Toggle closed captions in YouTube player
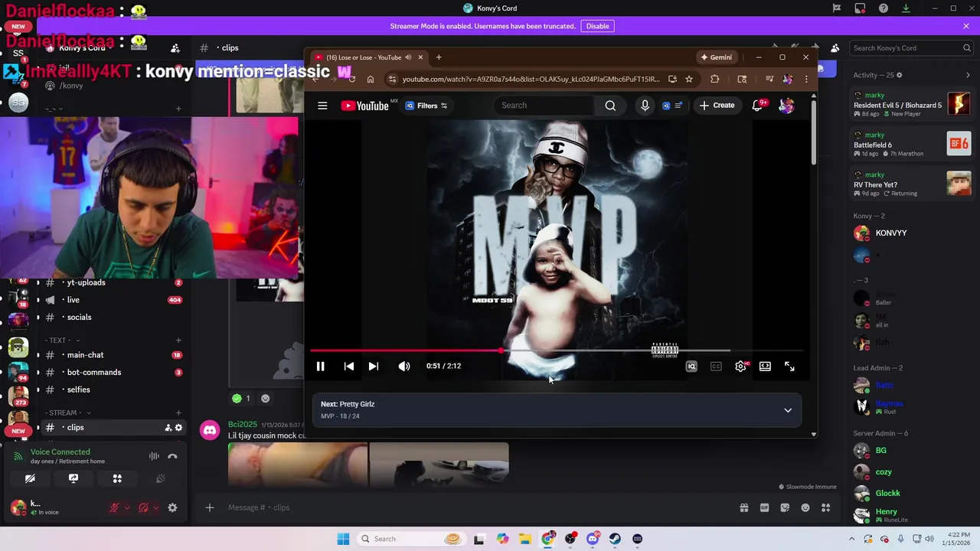Screen dimensions: 980x551 (x=716, y=367)
